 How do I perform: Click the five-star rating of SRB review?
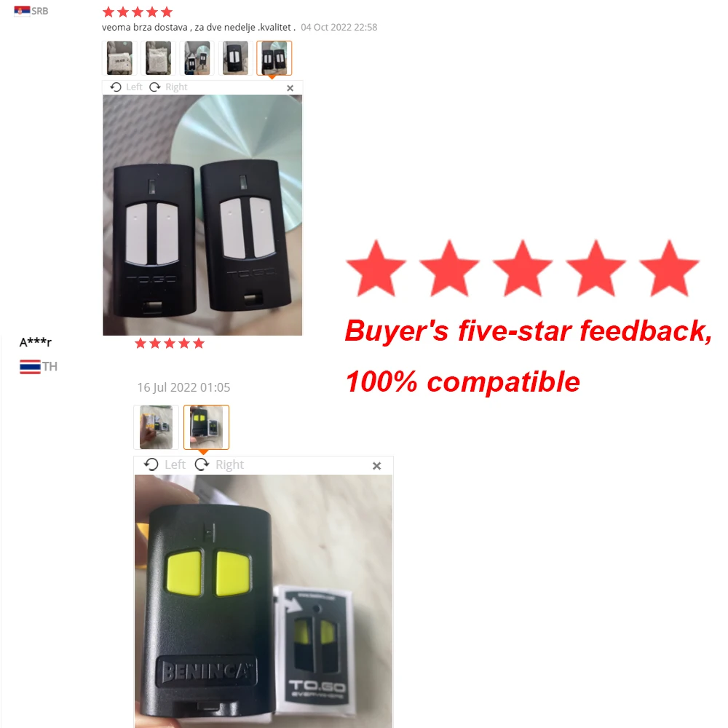click(x=138, y=12)
